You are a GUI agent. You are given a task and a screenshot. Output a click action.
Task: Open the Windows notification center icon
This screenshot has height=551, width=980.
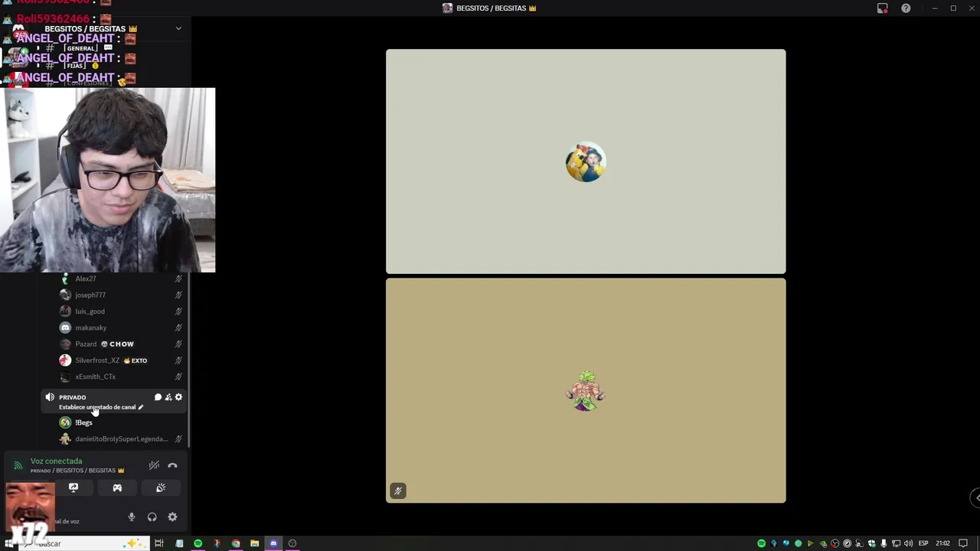click(963, 543)
